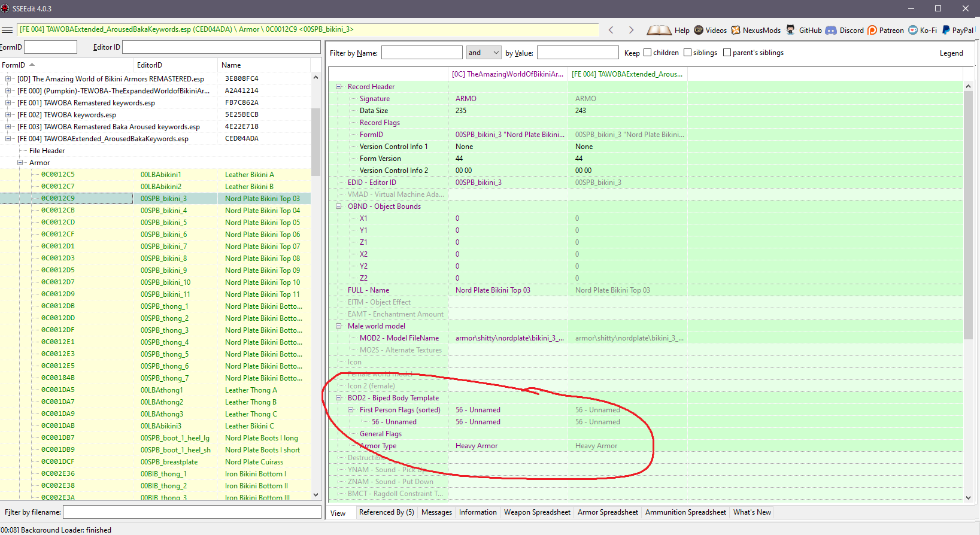Select record 00LBAbikini1 Leather Bikini A
Viewport: 980px width, 535px height.
pos(156,174)
